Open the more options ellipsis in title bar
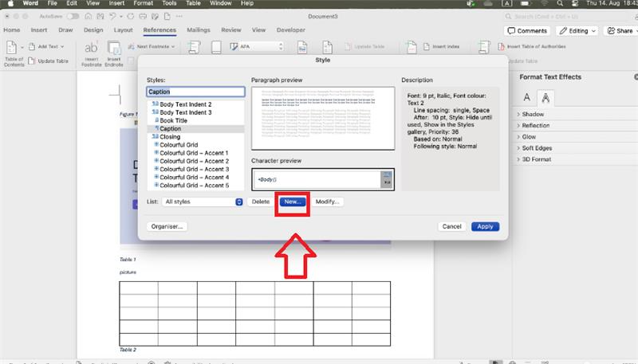 [179, 16]
